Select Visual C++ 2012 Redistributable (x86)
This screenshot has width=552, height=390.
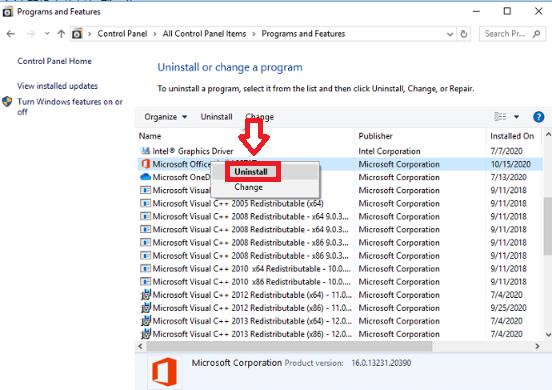click(x=340, y=308)
